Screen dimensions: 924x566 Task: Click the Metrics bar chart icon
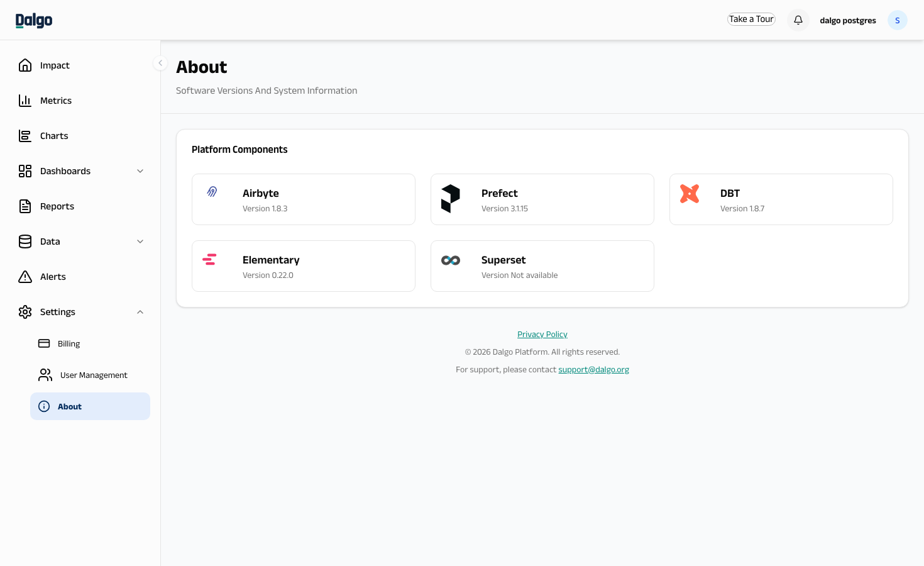coord(25,101)
